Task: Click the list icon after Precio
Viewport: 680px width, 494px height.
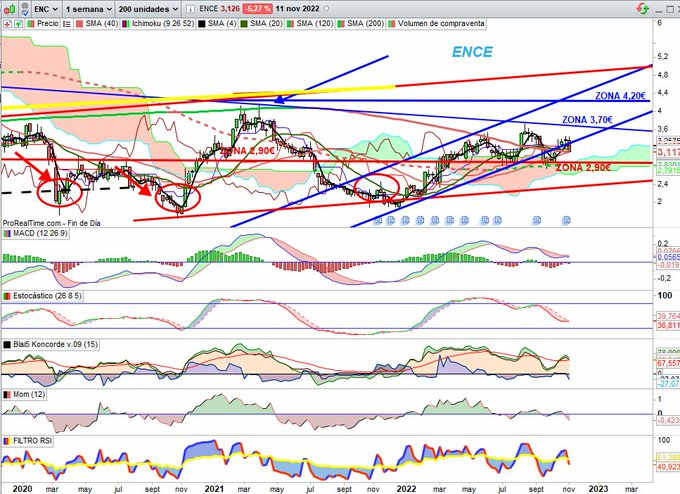Action: 66,24
